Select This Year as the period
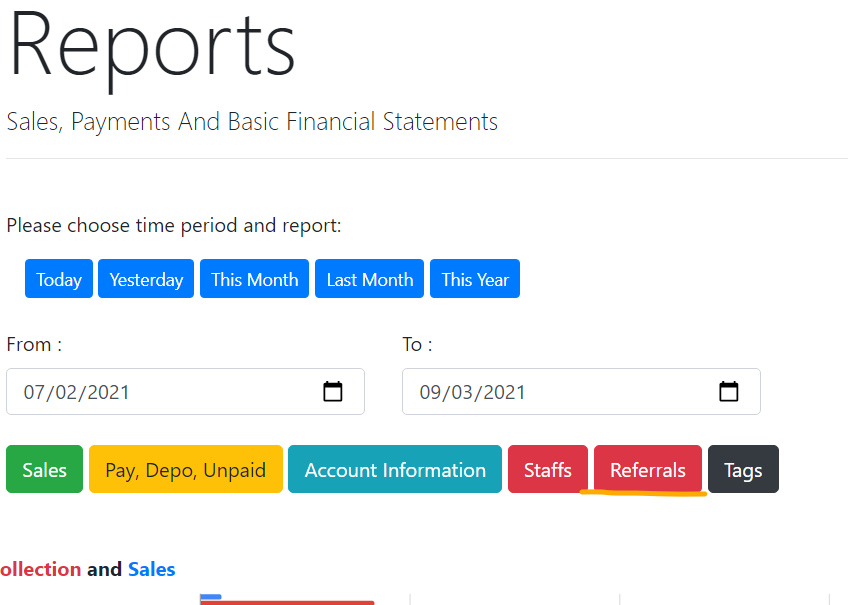This screenshot has width=848, height=605. [x=475, y=279]
